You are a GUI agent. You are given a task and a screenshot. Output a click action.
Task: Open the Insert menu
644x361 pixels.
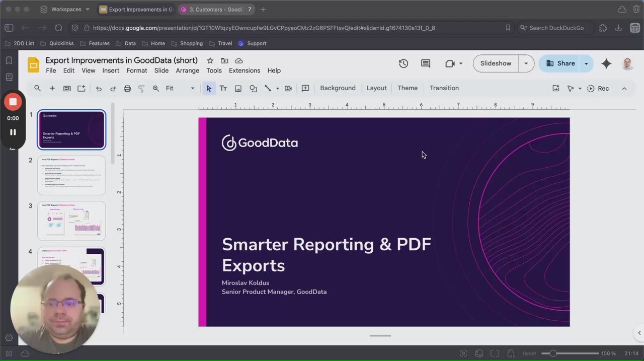[x=111, y=70]
